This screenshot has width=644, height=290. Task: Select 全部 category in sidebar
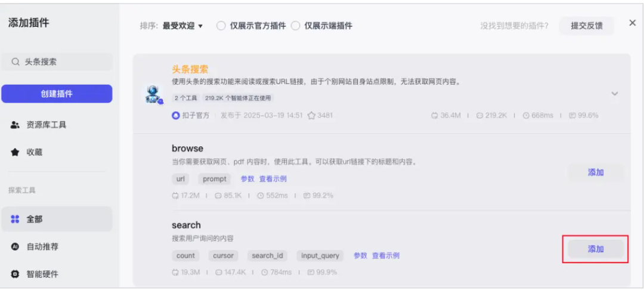[x=57, y=220]
